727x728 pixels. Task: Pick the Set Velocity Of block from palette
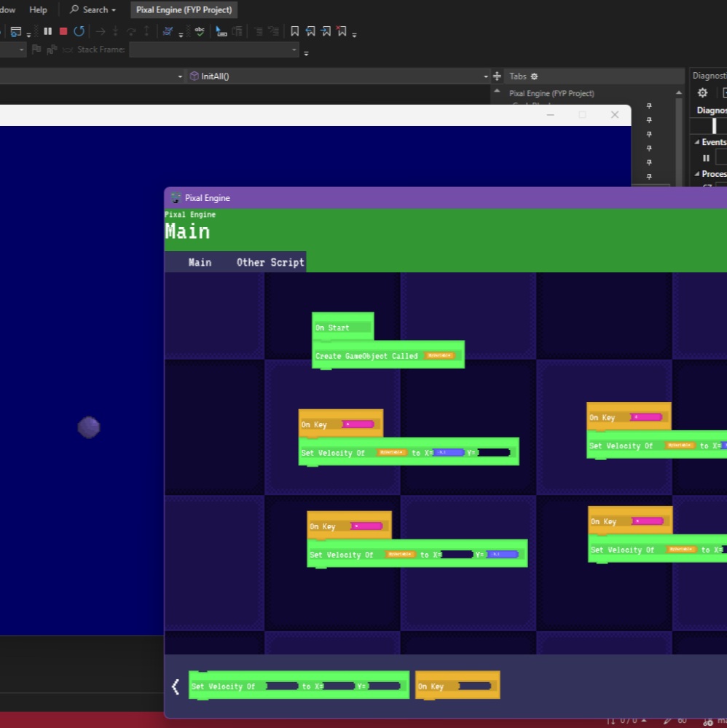(x=299, y=685)
